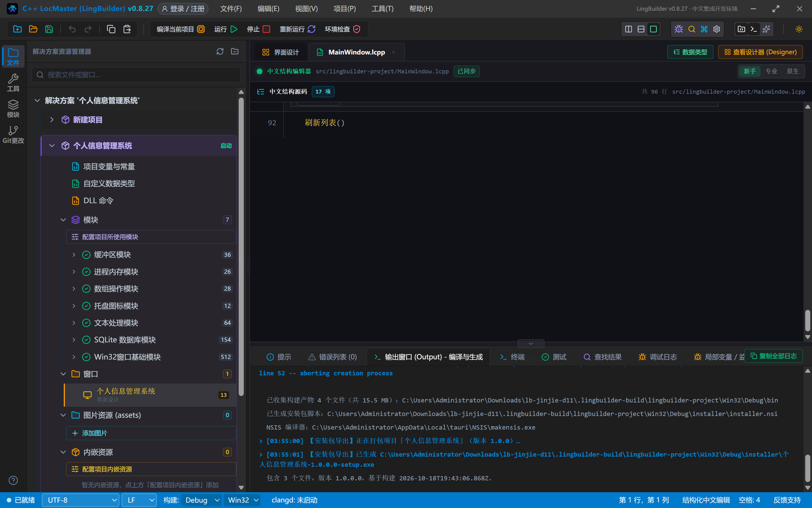Open the 模块 sidebar panel
Image resolution: width=812 pixels, height=508 pixels.
pos(13,109)
